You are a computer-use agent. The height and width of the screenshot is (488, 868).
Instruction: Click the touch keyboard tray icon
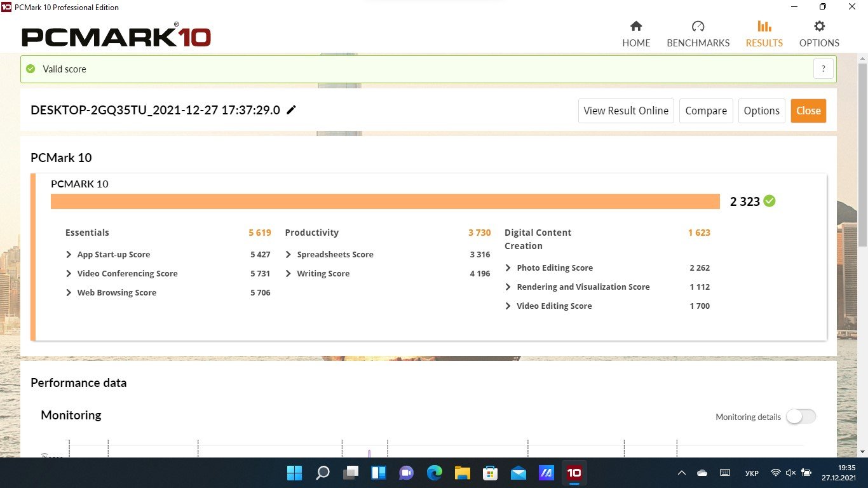coord(725,473)
